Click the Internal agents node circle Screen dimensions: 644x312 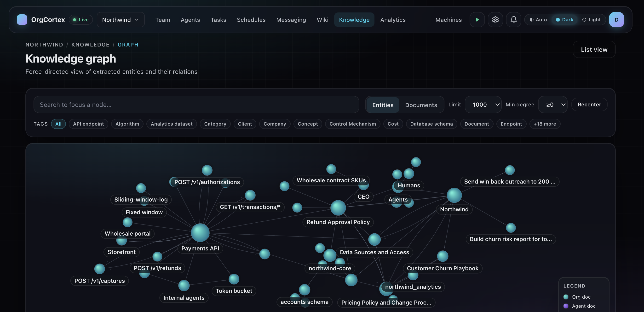click(184, 285)
